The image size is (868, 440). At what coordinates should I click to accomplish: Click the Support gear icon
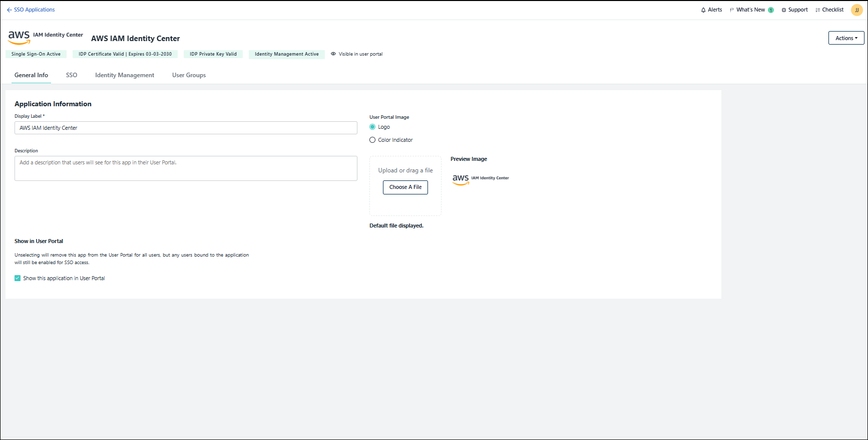784,10
